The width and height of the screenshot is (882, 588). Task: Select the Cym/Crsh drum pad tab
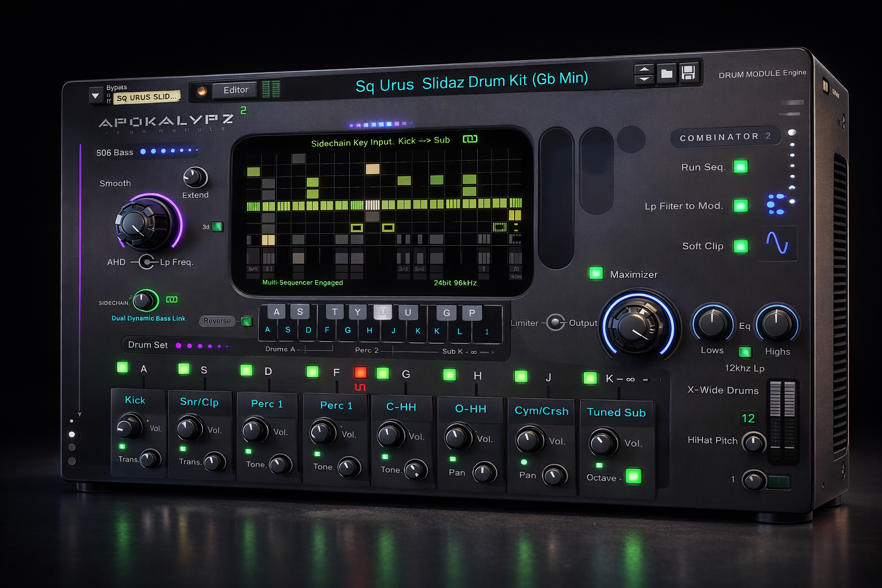pyautogui.click(x=541, y=411)
